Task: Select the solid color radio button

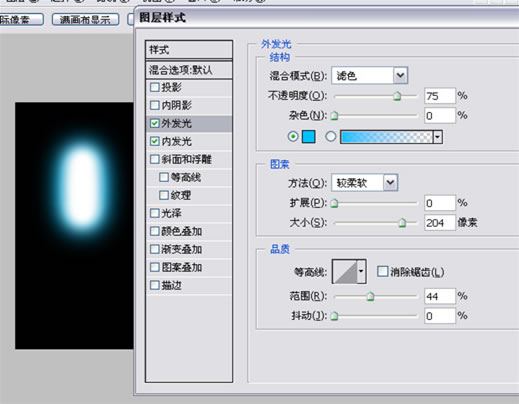Action: 293,136
